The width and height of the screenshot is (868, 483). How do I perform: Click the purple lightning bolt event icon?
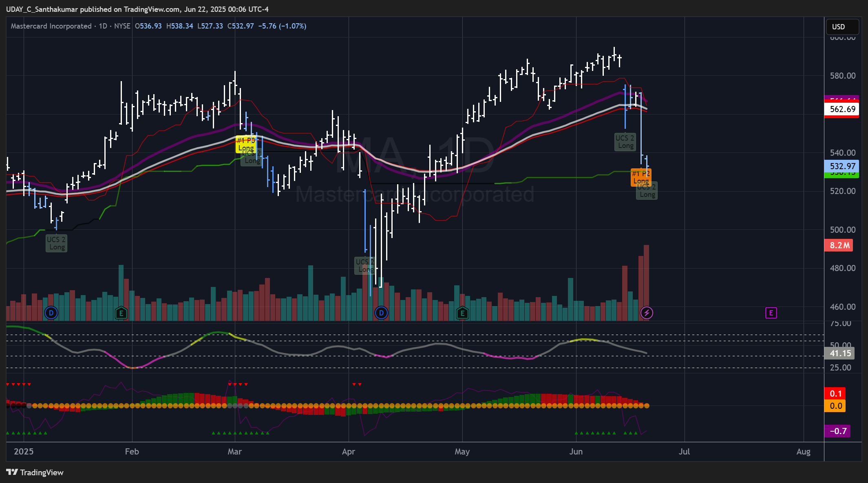[x=647, y=313]
